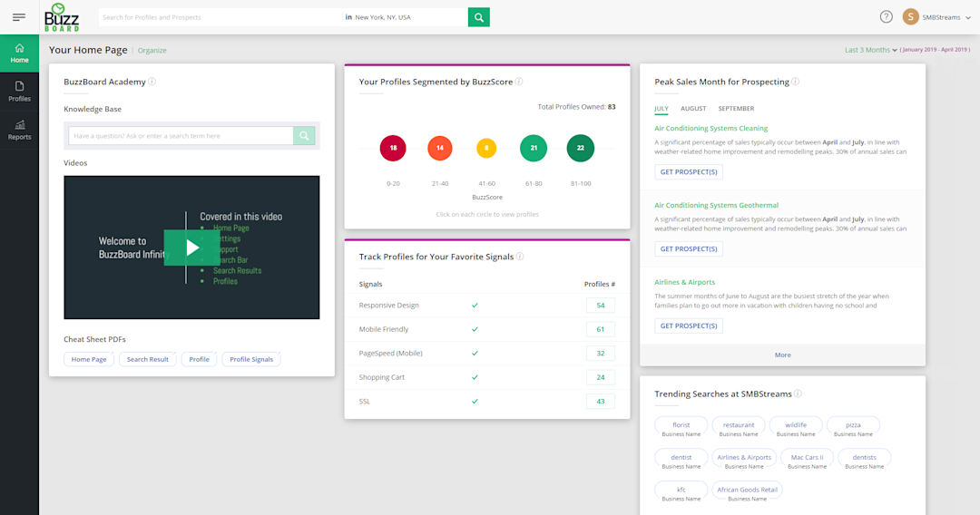Open the Home Page cheat sheet PDF
This screenshot has height=515, width=980.
[89, 359]
